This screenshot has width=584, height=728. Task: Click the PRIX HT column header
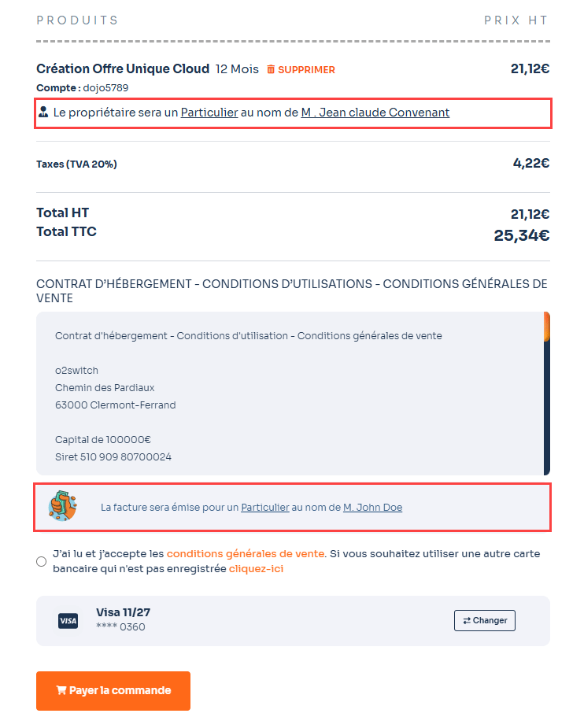click(516, 20)
